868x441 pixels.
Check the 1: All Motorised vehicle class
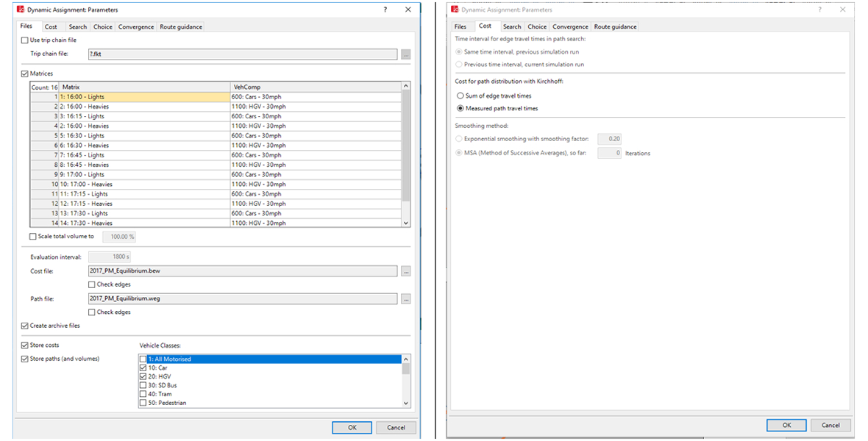point(143,359)
